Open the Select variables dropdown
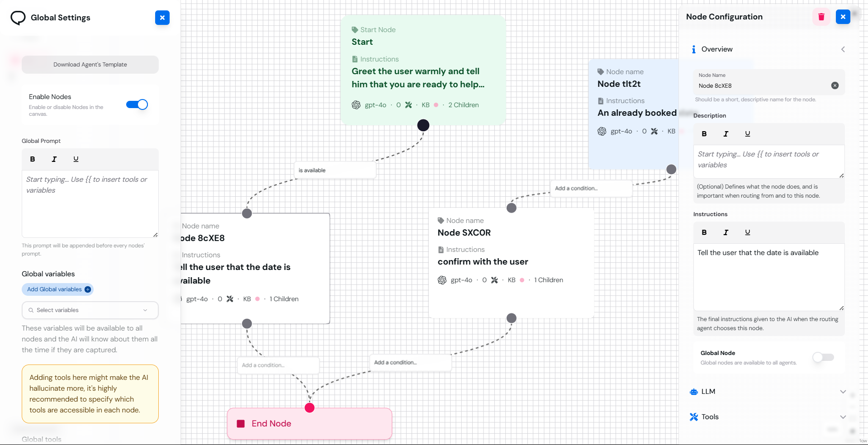Viewport: 868px width, 445px height. (x=90, y=310)
